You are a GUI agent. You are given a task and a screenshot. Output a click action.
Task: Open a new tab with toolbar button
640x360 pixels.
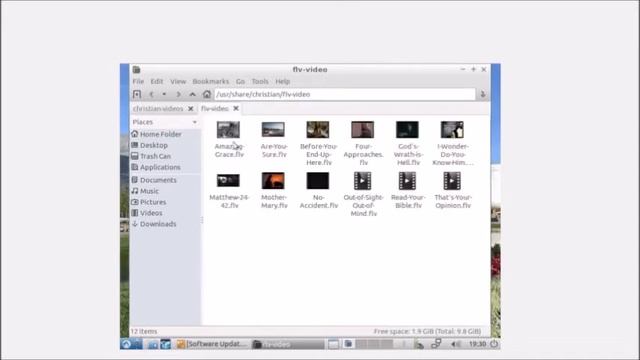137,94
